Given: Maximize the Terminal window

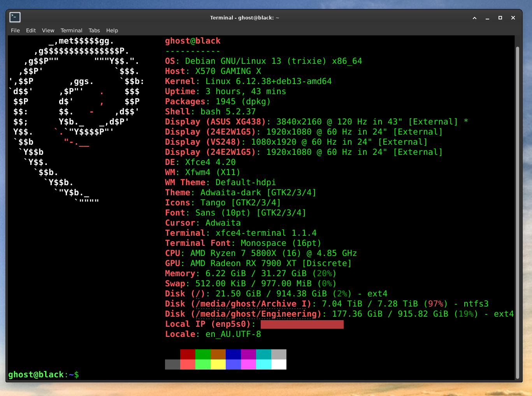Looking at the screenshot, I should 500,18.
